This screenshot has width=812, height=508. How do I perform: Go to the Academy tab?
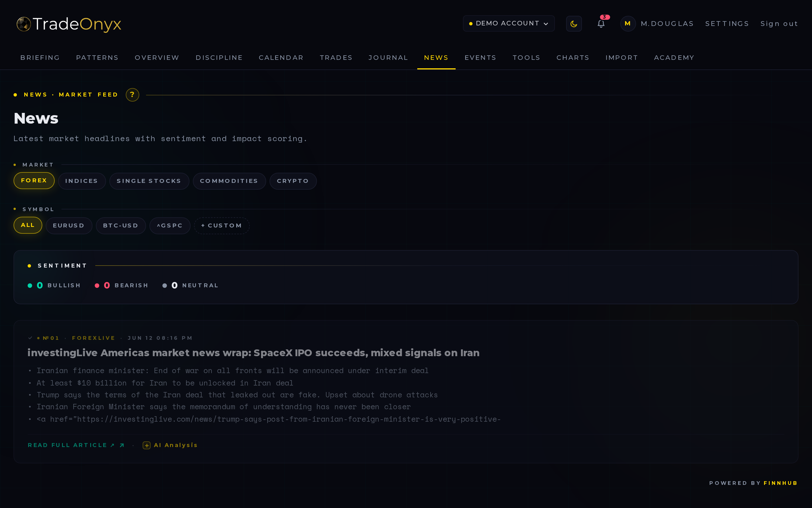(x=674, y=58)
